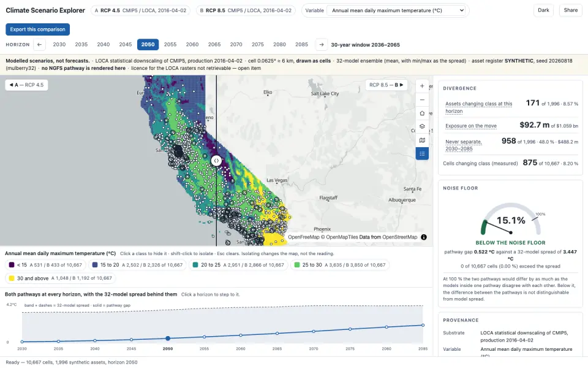Select horizon 2035
The width and height of the screenshot is (588, 368).
point(81,44)
